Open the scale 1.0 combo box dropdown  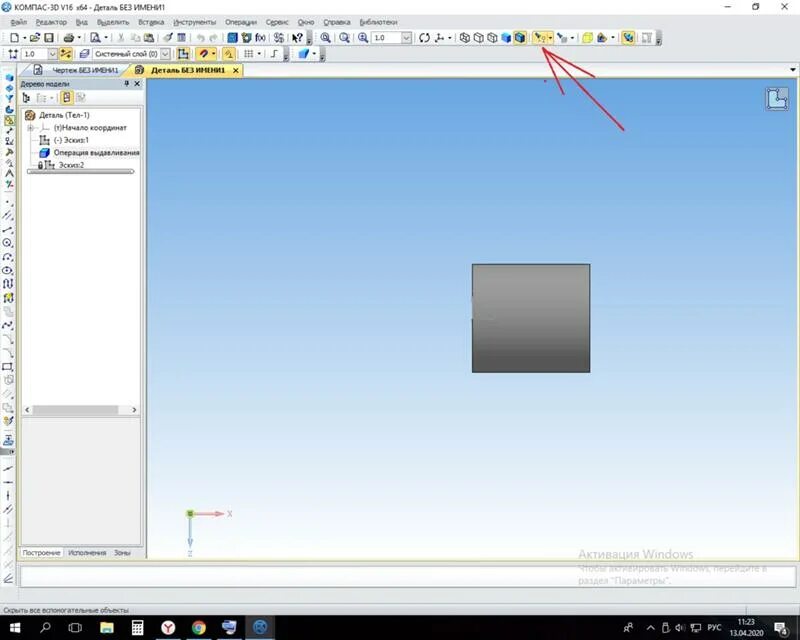coord(406,38)
